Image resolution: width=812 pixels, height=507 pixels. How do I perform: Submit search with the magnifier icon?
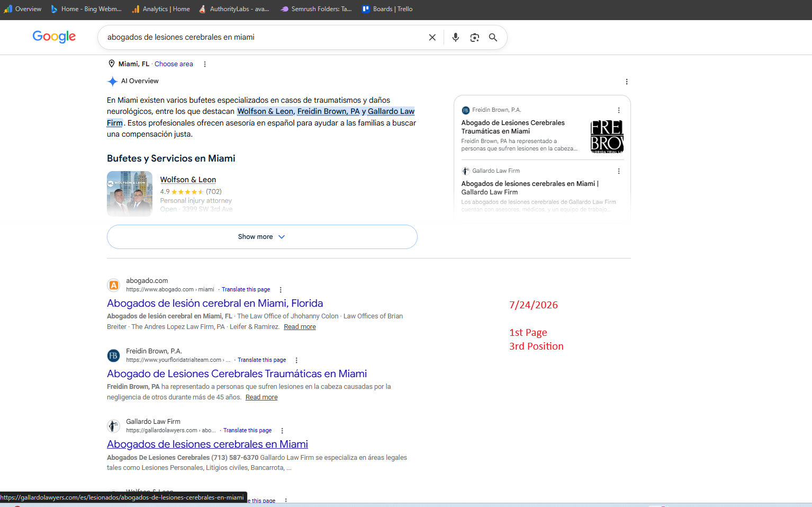(493, 38)
